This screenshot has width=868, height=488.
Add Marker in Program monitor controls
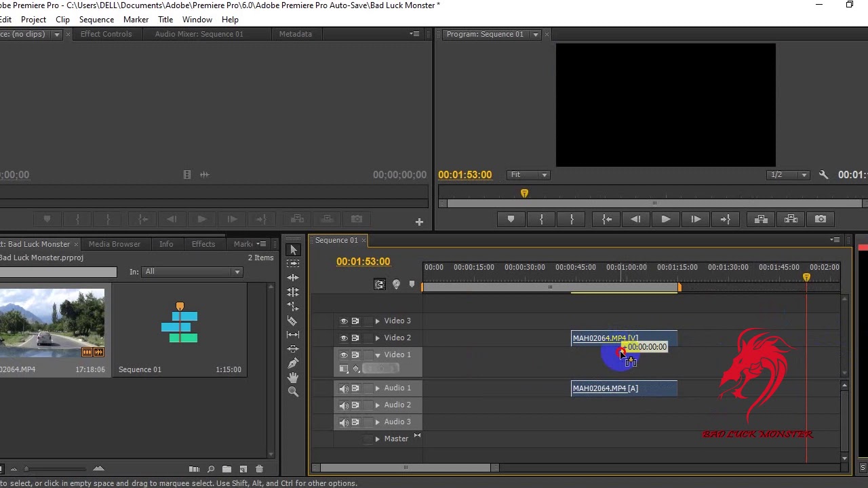[x=511, y=219]
